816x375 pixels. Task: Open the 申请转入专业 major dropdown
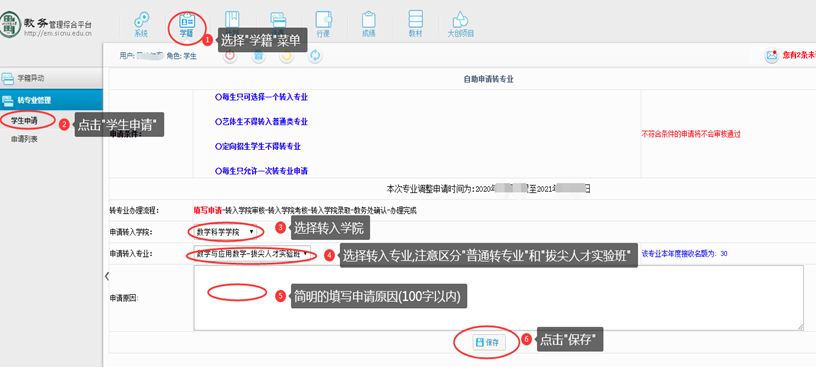click(252, 254)
